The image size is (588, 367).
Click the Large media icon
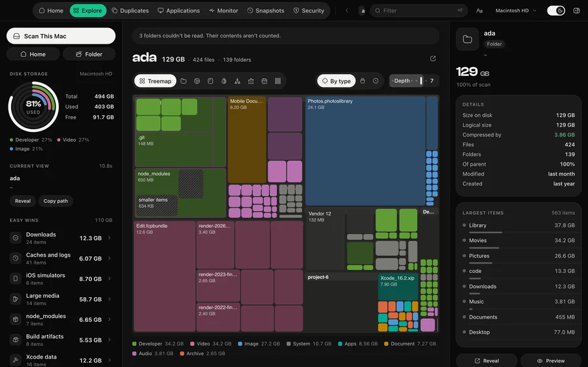16,299
